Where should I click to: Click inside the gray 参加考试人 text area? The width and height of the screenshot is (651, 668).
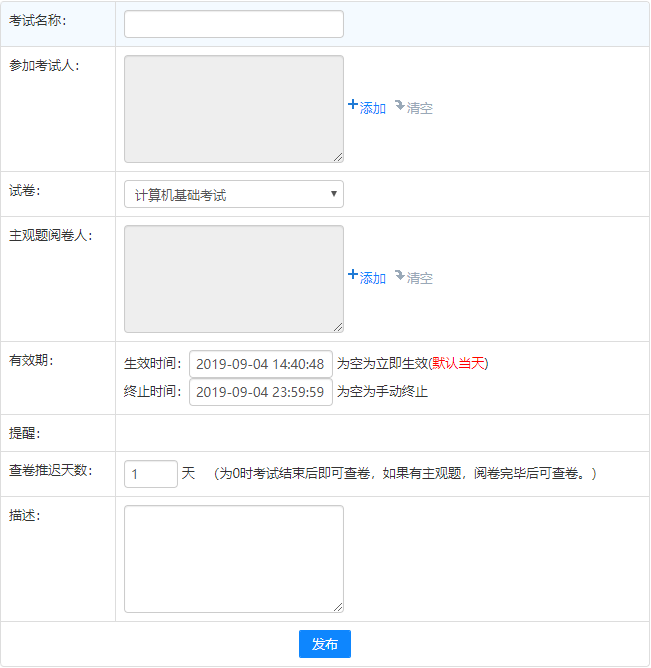(x=233, y=108)
